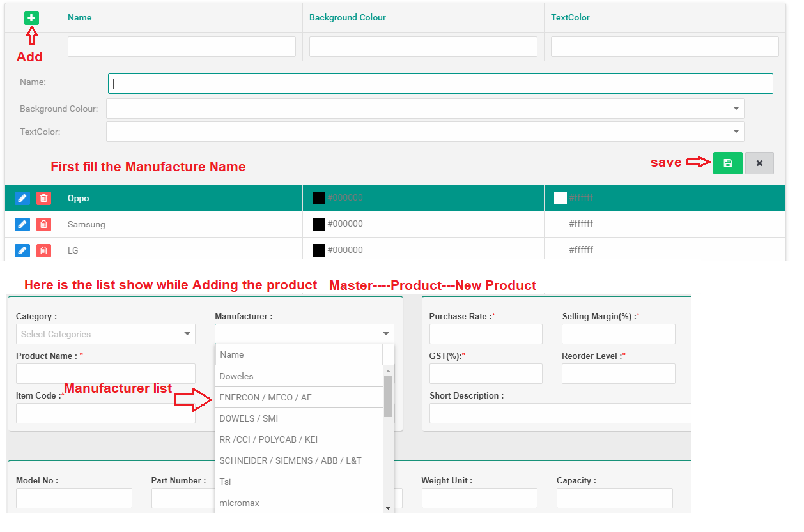Delete the Oppo manufacturer entry
Viewport: 804px width, 532px height.
(x=43, y=198)
